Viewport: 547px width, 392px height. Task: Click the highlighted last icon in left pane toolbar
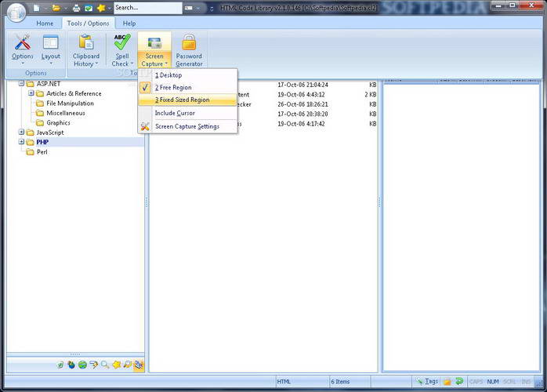point(139,365)
